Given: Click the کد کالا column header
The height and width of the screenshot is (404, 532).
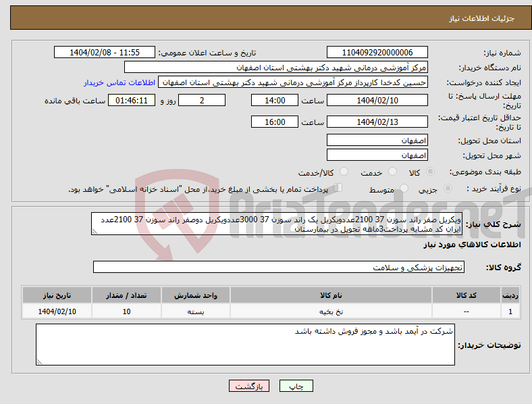Looking at the screenshot, I should [467, 295].
